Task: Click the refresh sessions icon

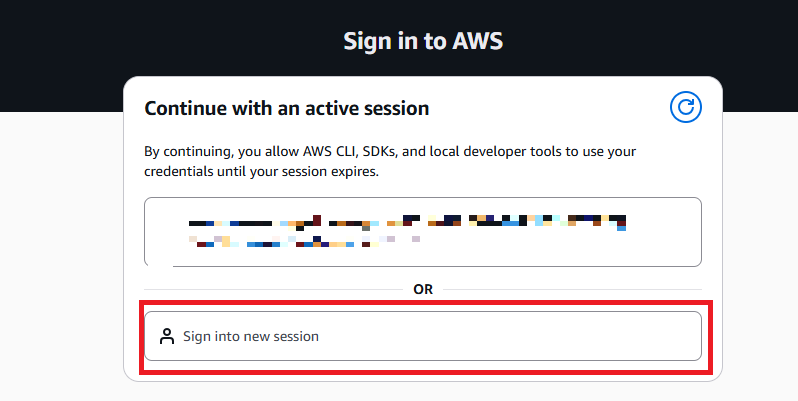Action: point(686,107)
